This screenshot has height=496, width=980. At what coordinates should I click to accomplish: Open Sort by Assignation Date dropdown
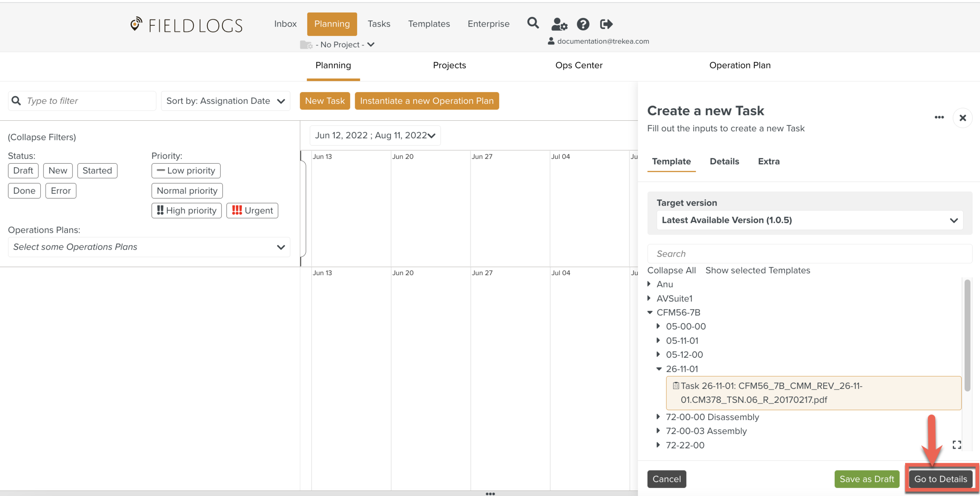click(x=225, y=101)
